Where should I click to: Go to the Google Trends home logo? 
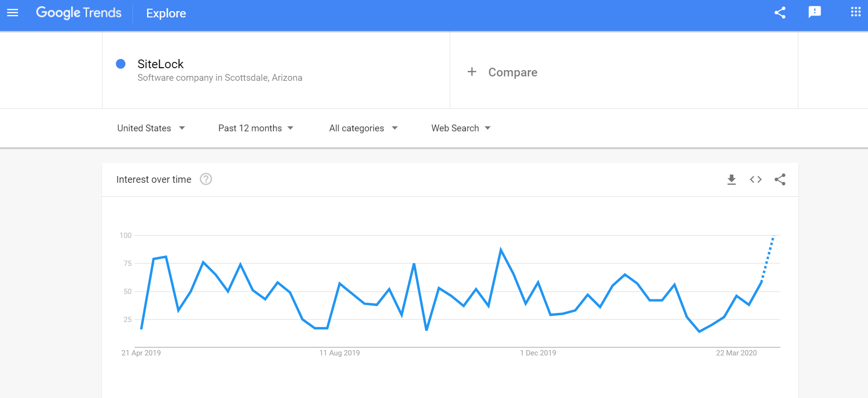click(79, 13)
